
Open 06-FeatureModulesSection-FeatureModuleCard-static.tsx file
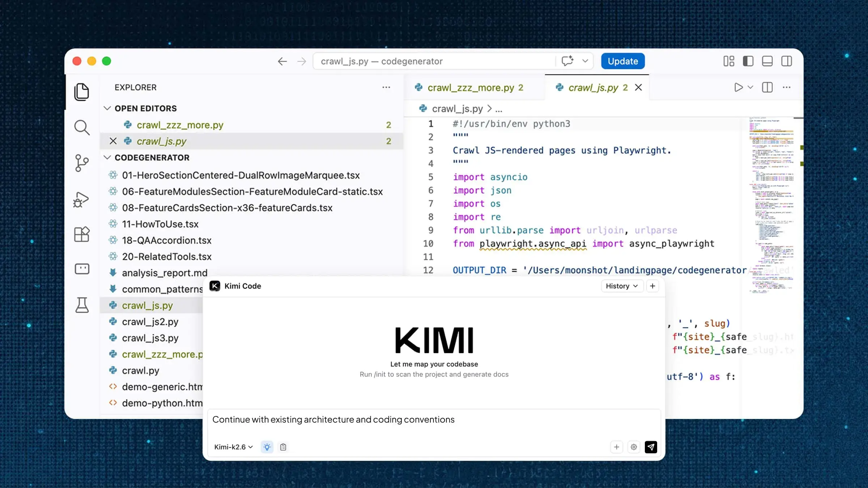click(x=252, y=192)
